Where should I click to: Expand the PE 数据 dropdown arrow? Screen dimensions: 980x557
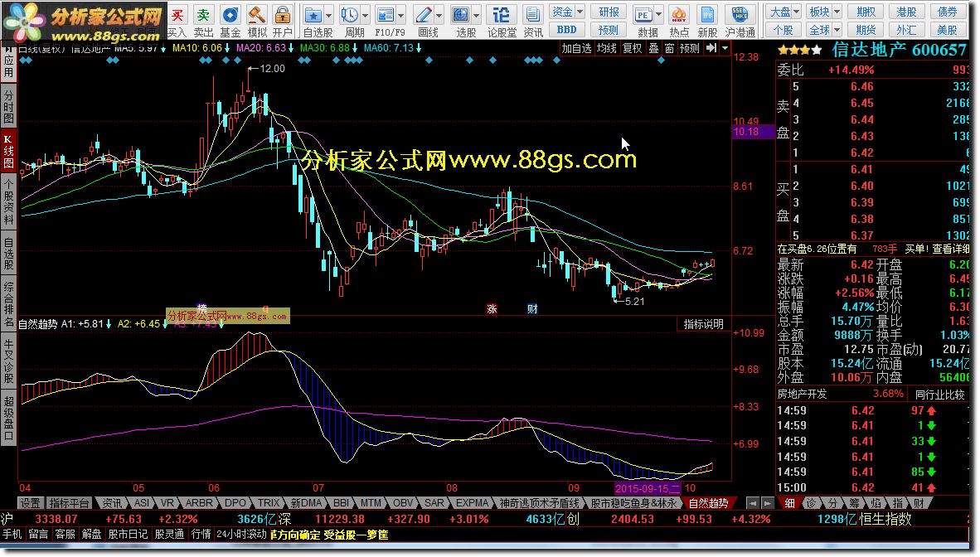click(659, 15)
